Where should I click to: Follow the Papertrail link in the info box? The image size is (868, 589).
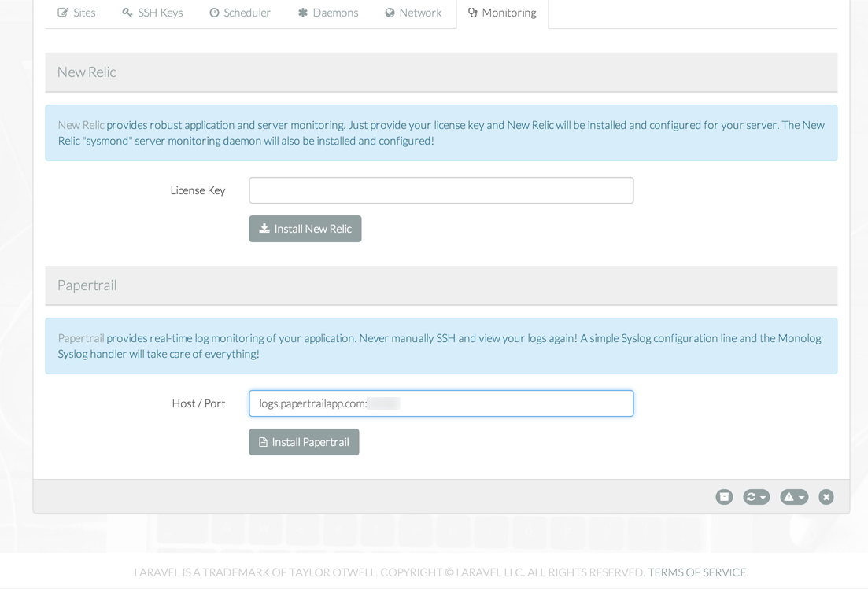[81, 338]
